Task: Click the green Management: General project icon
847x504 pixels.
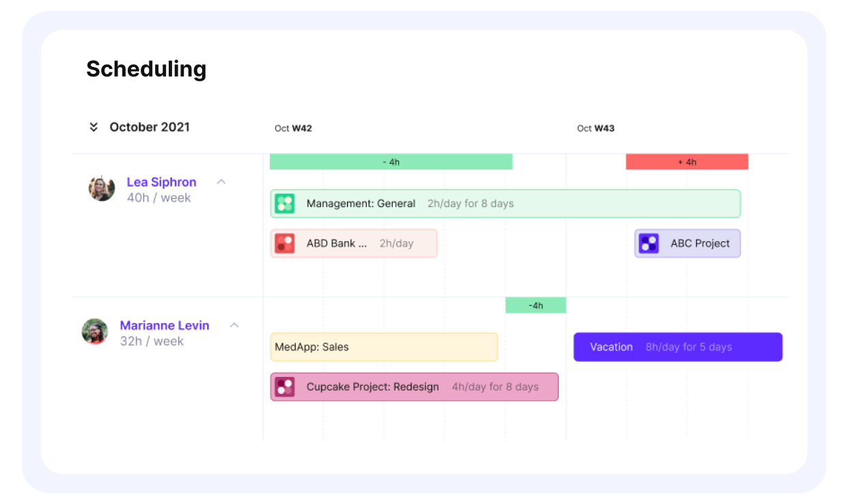Action: (284, 204)
